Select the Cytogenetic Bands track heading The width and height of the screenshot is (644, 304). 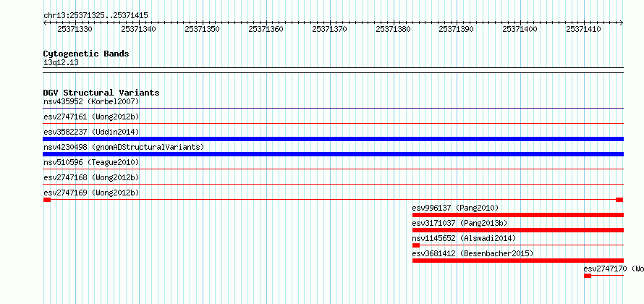[x=86, y=54]
